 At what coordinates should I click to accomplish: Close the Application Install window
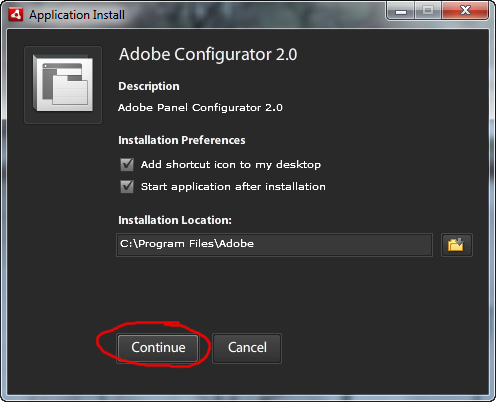(x=465, y=11)
